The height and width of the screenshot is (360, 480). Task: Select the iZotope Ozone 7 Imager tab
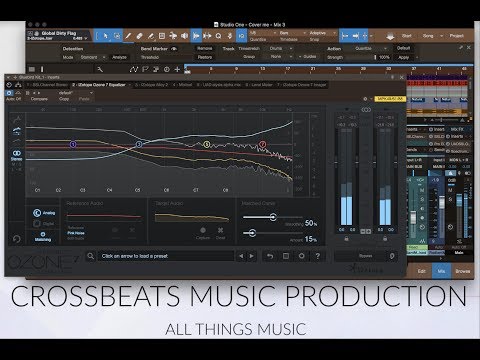pos(302,85)
